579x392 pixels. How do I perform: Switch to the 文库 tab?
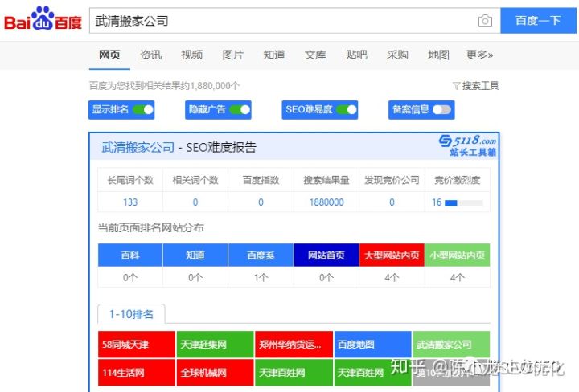(315, 55)
